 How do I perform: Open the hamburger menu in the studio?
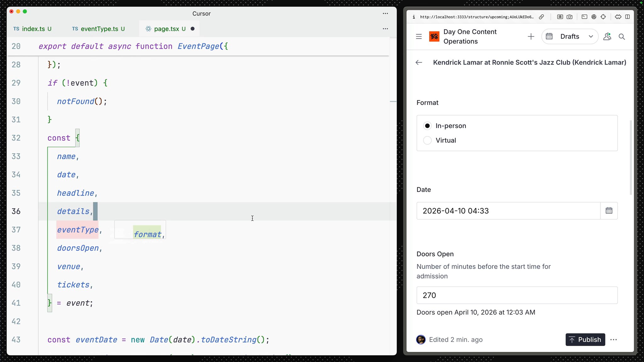click(x=419, y=36)
